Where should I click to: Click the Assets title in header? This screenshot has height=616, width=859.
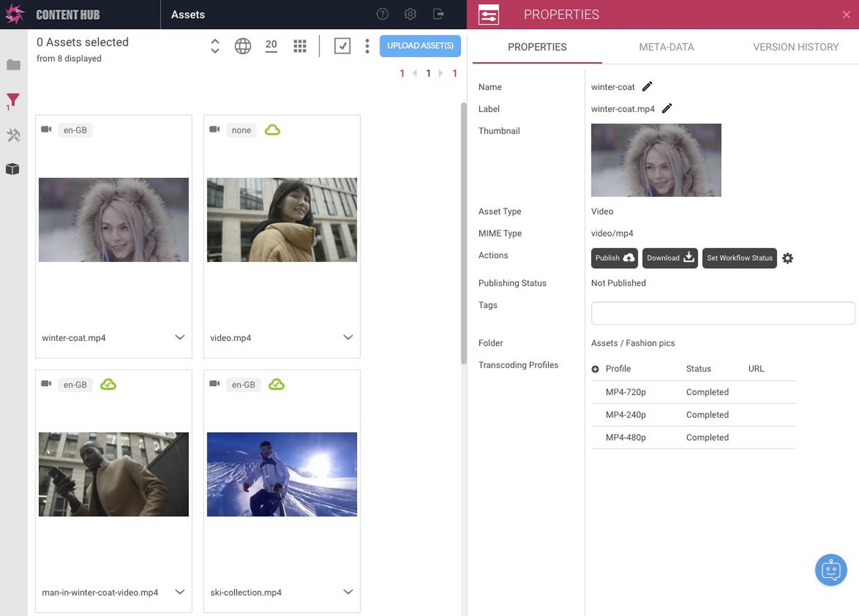188,15
